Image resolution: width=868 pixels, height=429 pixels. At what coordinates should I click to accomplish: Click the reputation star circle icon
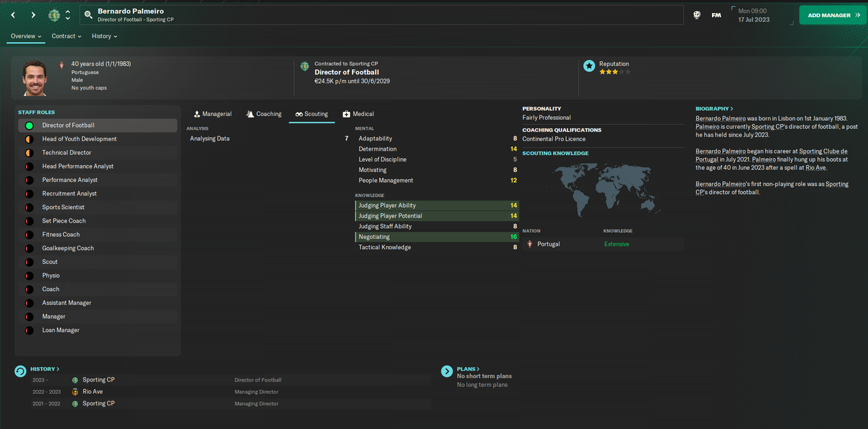(x=589, y=66)
